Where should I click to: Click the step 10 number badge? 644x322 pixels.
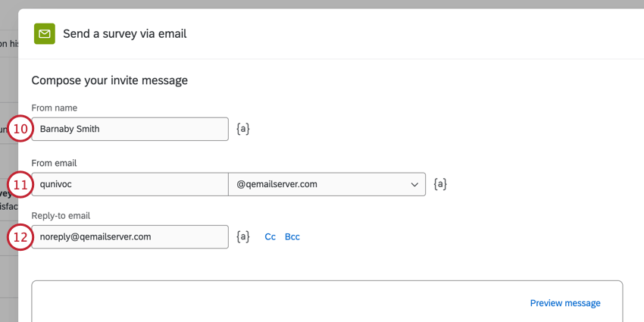20,130
